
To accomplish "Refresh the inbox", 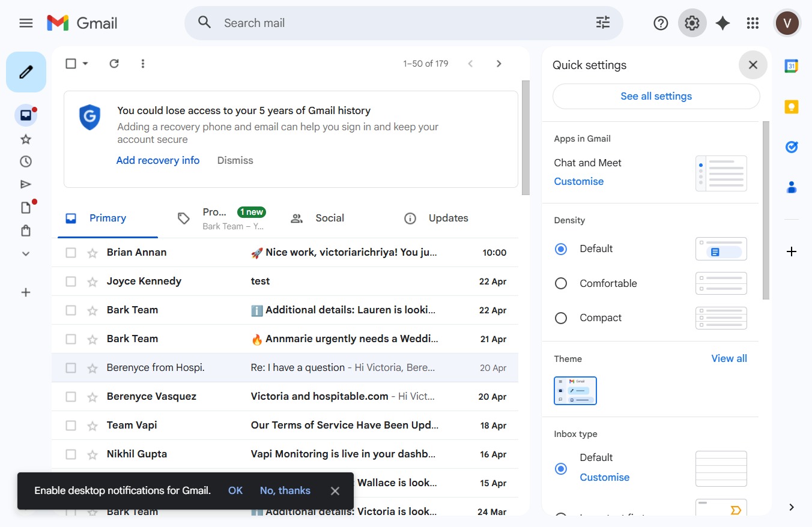I will 114,64.
